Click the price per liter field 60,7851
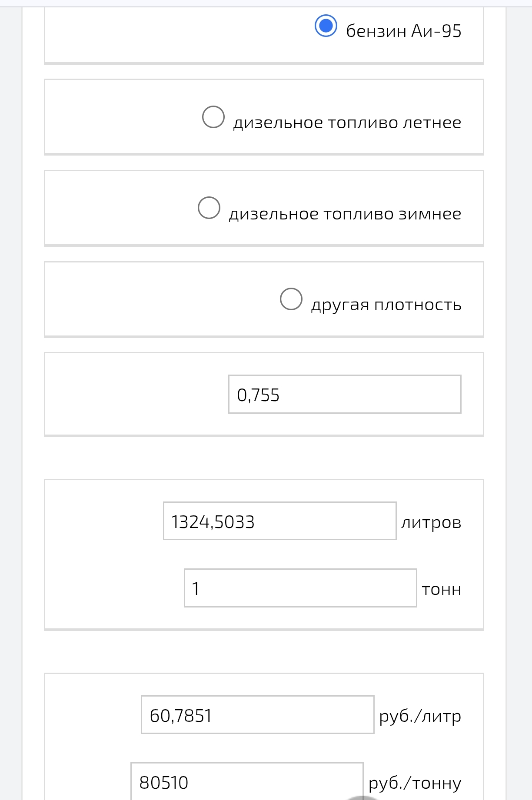532x800 pixels. tap(257, 715)
